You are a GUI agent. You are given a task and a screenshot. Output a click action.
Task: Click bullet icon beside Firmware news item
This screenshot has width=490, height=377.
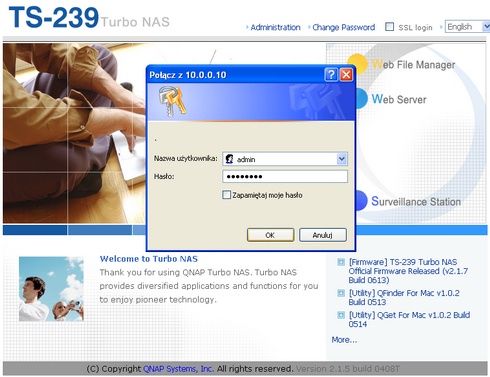[341, 262]
